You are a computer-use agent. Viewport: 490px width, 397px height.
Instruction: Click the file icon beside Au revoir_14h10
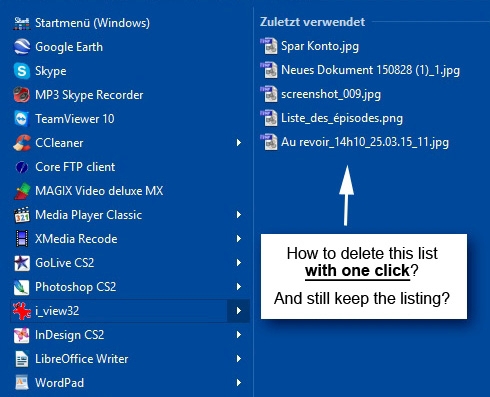pos(269,142)
